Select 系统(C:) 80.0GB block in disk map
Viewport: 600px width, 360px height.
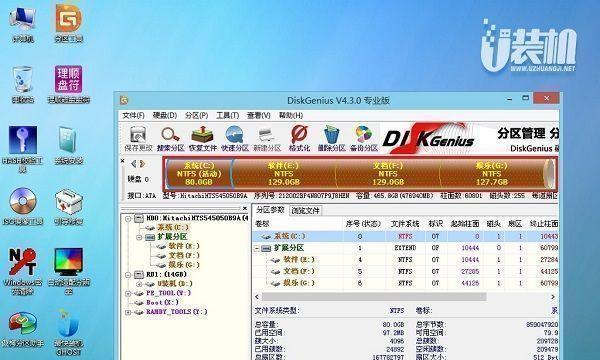199,174
